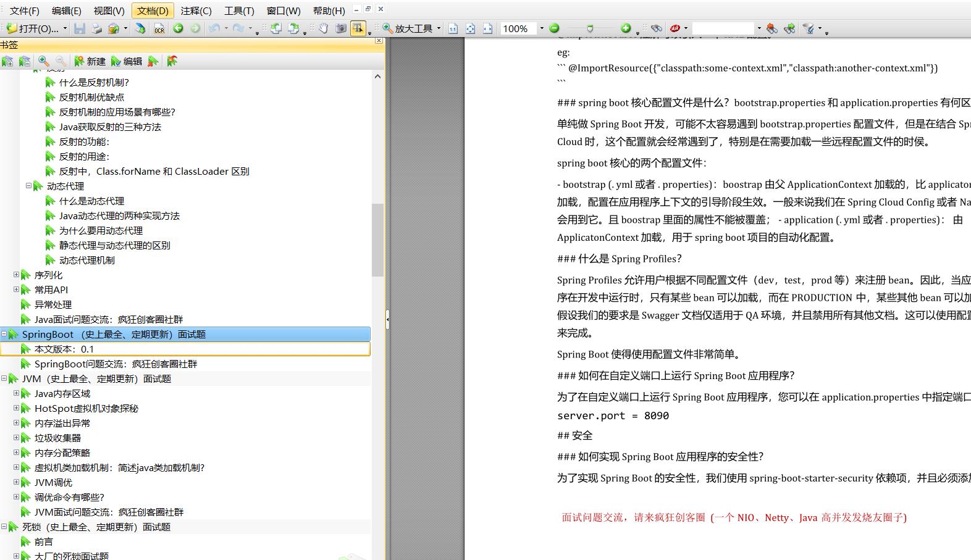Open the binoculars Find tool
The width and height of the screenshot is (971, 560).
pyautogui.click(x=657, y=28)
